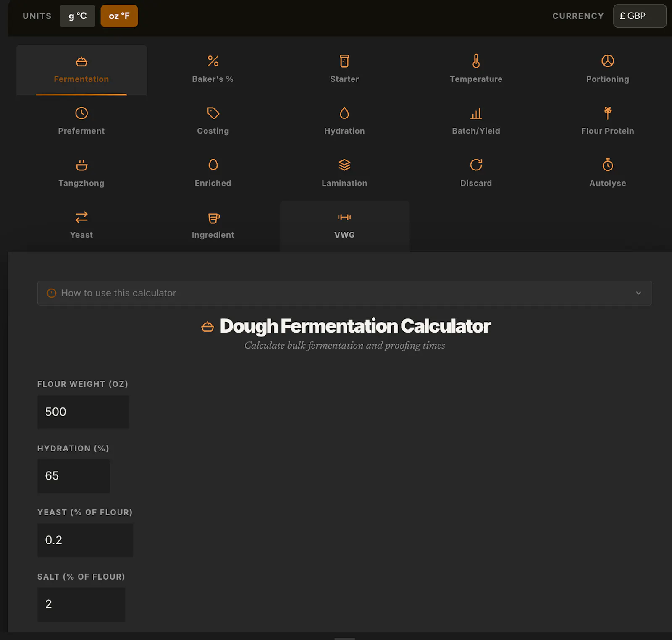Click the Discard refresh arrow icon
The image size is (672, 640).
[476, 165]
